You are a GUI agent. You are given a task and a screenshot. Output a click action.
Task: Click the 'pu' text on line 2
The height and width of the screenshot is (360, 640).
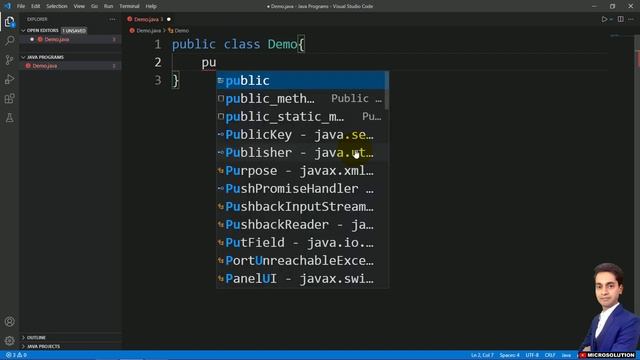[x=209, y=62]
